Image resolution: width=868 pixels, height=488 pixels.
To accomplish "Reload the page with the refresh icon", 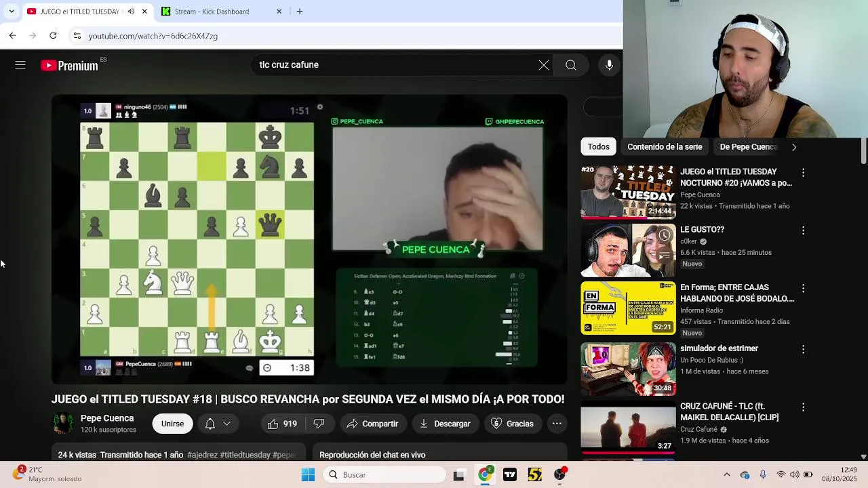I will click(x=53, y=35).
